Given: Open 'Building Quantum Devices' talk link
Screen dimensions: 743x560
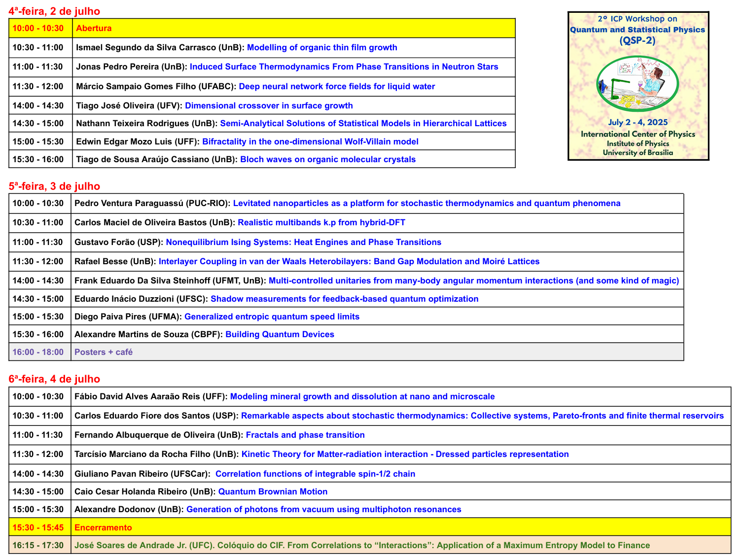Looking at the screenshot, I should tap(280, 334).
